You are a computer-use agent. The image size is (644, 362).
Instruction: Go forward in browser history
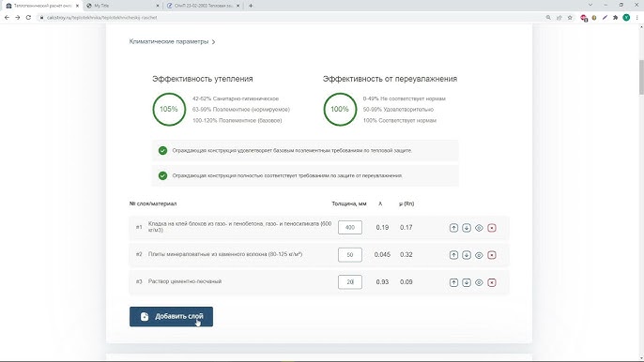tap(17, 18)
